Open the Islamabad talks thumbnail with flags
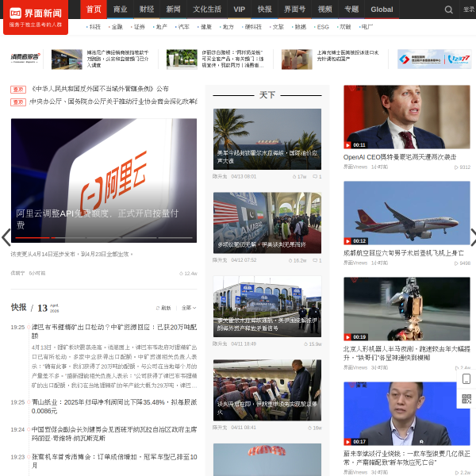This screenshot has width=476, height=476. click(267, 223)
